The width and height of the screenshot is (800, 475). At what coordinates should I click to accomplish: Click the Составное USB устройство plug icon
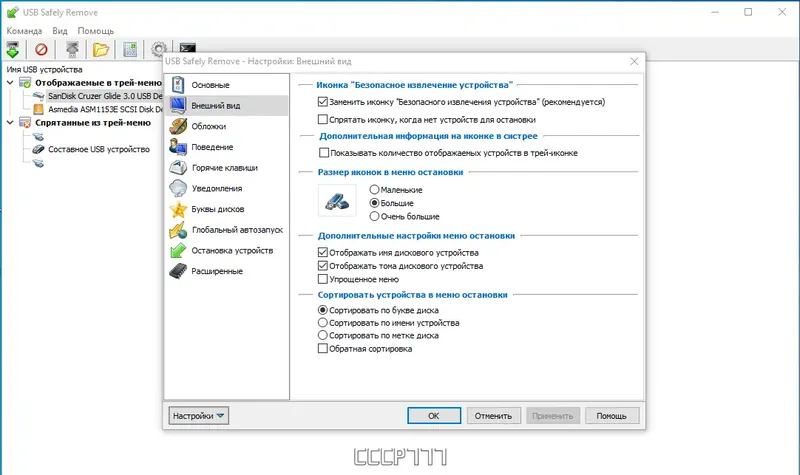pyautogui.click(x=38, y=149)
